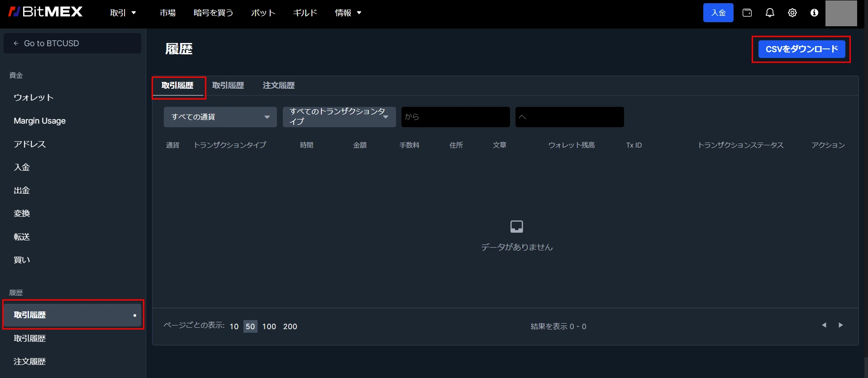This screenshot has height=378, width=868.
Task: Click the トランザクションステータス column header
Action: tap(740, 145)
